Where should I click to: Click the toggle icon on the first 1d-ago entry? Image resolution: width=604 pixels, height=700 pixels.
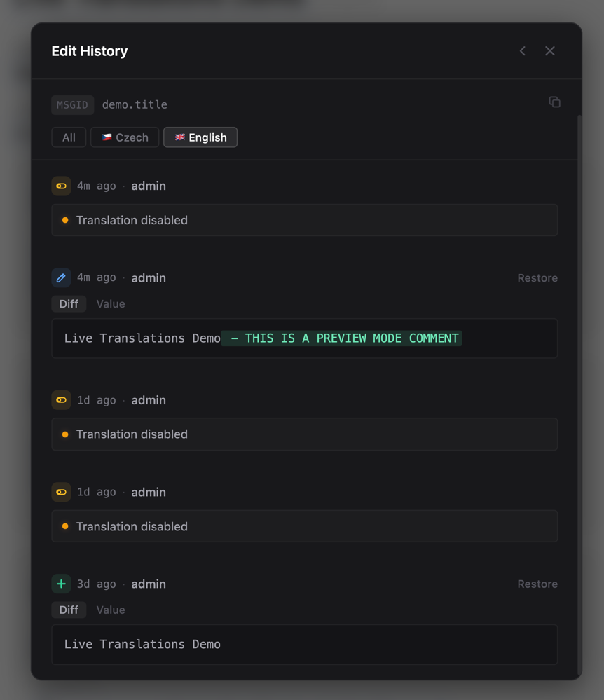pyautogui.click(x=61, y=400)
